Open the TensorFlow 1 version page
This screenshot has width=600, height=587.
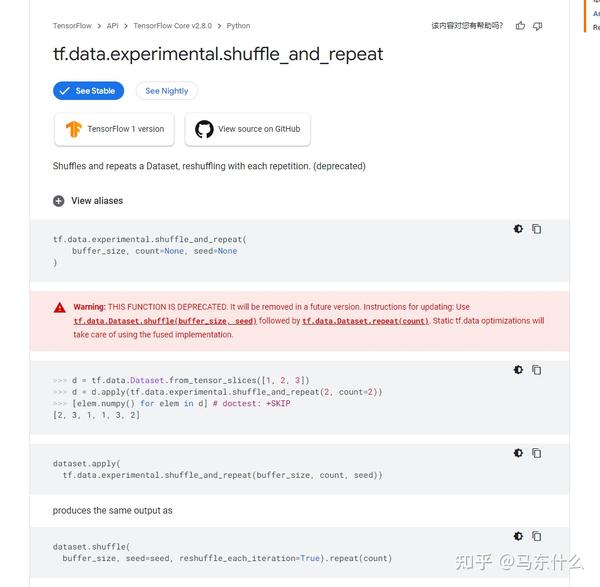pyautogui.click(x=114, y=129)
